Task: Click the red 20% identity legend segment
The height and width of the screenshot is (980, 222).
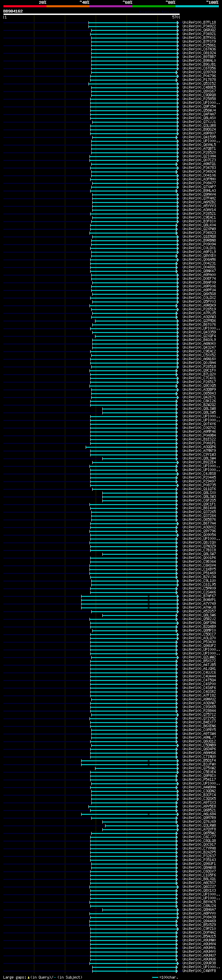Action: pyautogui.click(x=25, y=6)
